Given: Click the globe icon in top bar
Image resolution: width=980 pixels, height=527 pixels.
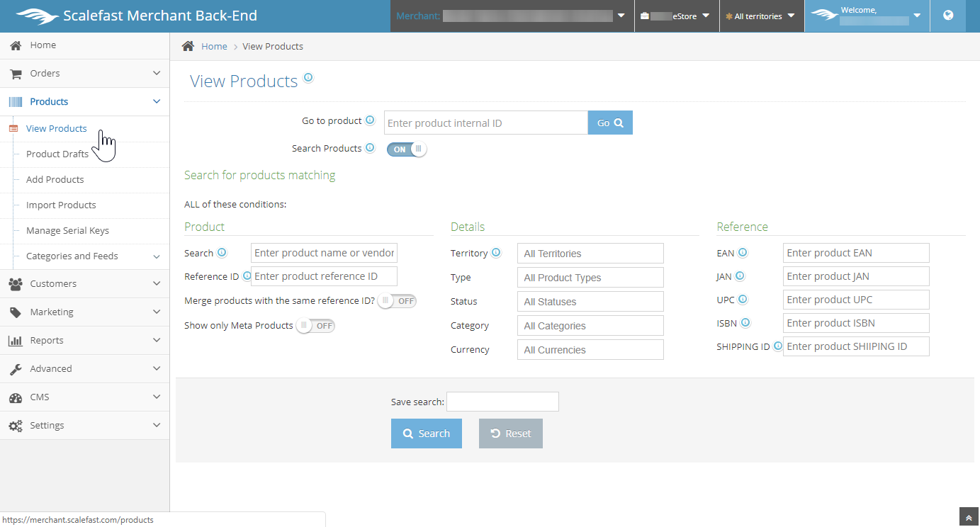Looking at the screenshot, I should [x=948, y=16].
